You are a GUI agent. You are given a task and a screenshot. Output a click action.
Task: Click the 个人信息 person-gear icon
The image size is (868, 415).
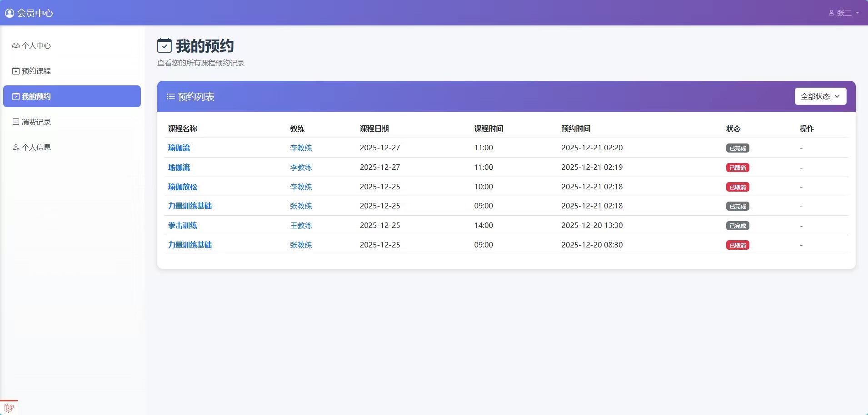tap(16, 148)
